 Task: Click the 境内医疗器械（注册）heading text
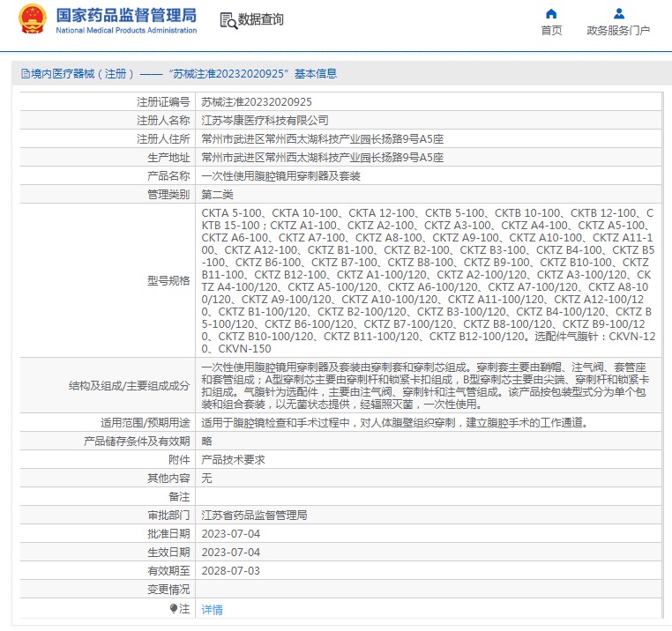point(82,74)
